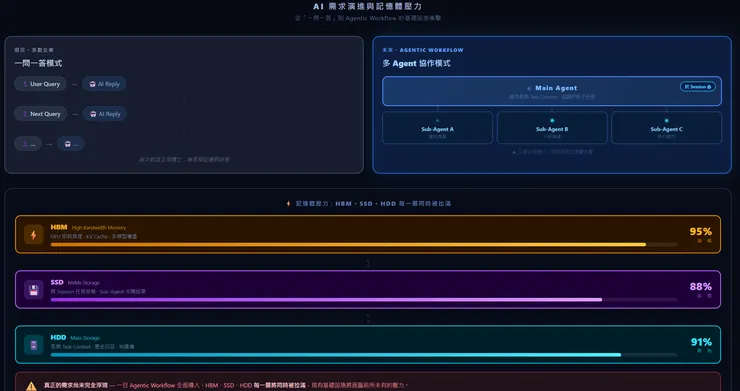
Task: Click the yellow warning triangle icon
Action: coord(32,386)
